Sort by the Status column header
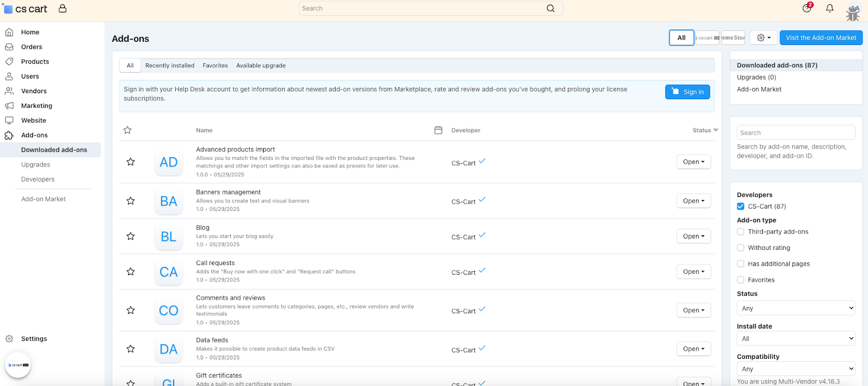 pyautogui.click(x=705, y=130)
